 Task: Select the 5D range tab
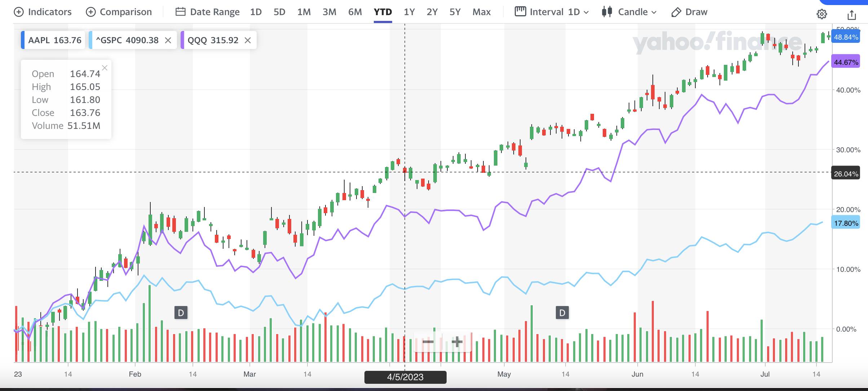pyautogui.click(x=279, y=12)
